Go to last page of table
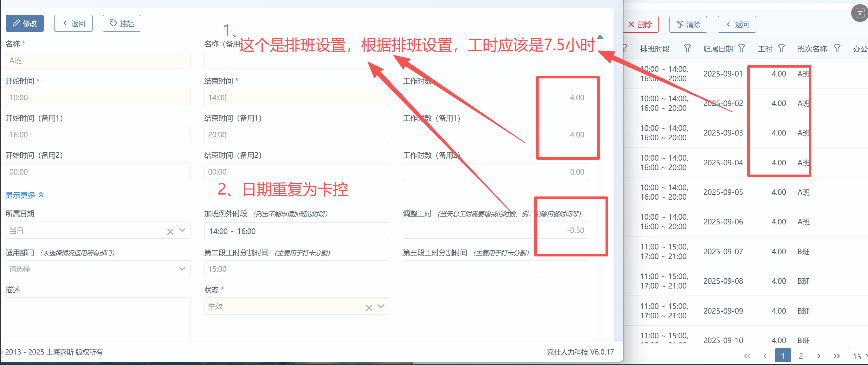 click(836, 356)
